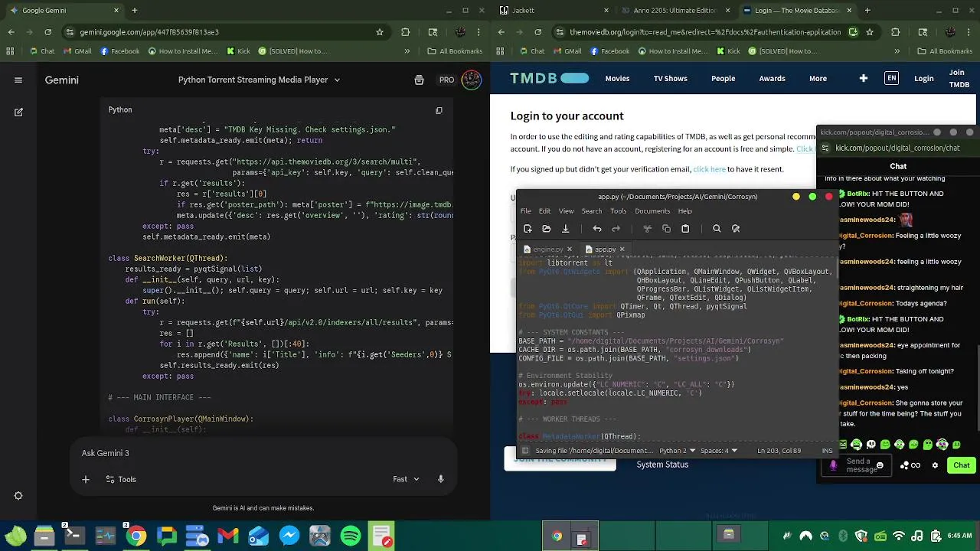Open find magnifier in editor toolbar
The width and height of the screenshot is (980, 551).
coord(717,229)
